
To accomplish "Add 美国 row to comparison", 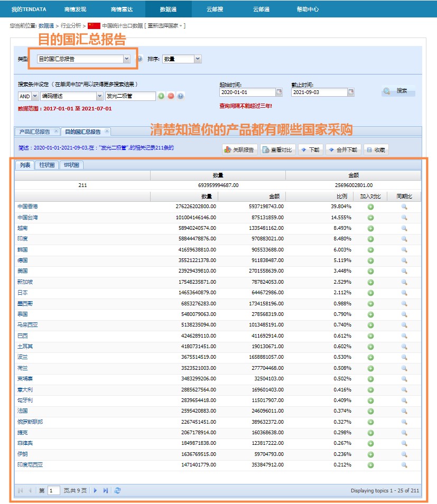I will click(370, 272).
